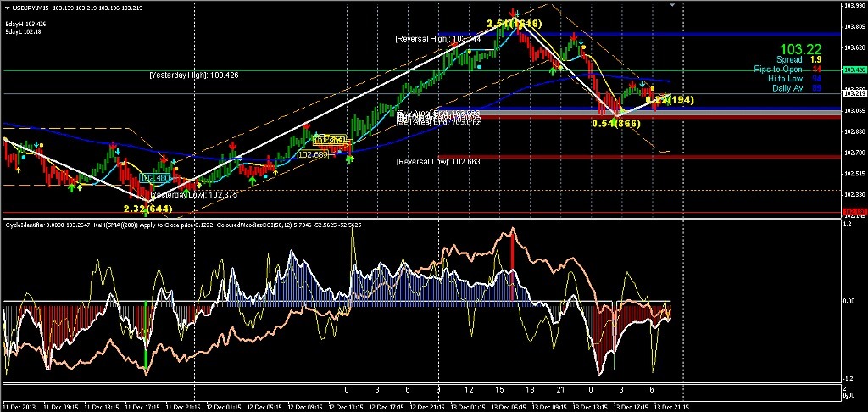The height and width of the screenshot is (412, 868).
Task: Click 103.805 on the price axis
Action: [853, 26]
